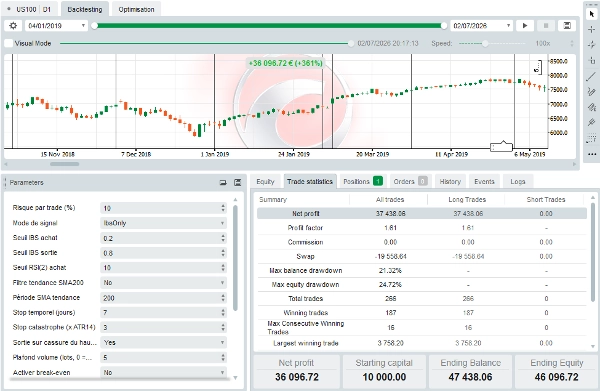600x391 pixels.
Task: Open start date 04/01/2019 dropdown
Action: point(56,26)
